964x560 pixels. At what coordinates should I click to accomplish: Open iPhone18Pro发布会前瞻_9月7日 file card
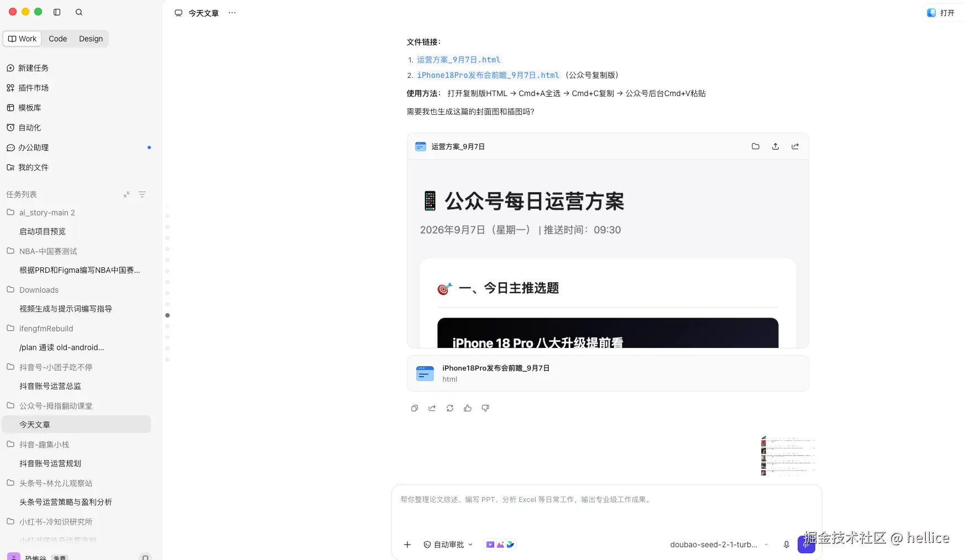607,373
